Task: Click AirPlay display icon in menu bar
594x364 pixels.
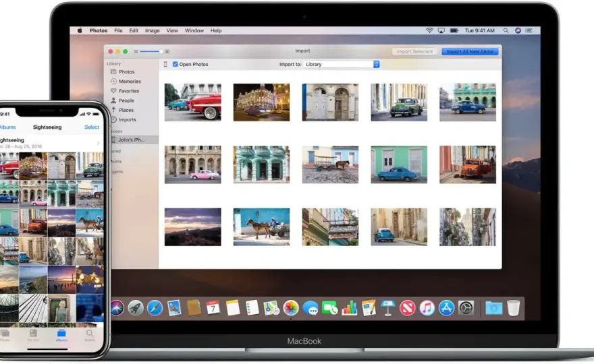Action: 441,30
